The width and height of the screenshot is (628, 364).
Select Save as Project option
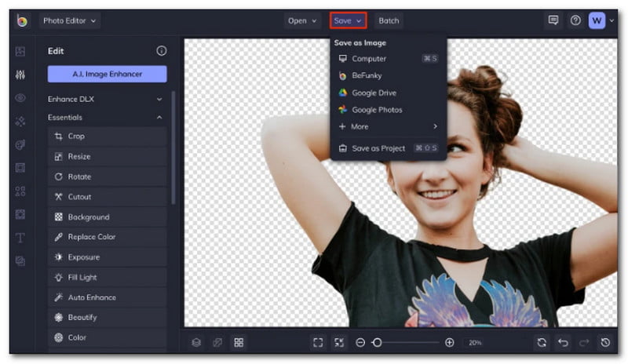pos(378,148)
